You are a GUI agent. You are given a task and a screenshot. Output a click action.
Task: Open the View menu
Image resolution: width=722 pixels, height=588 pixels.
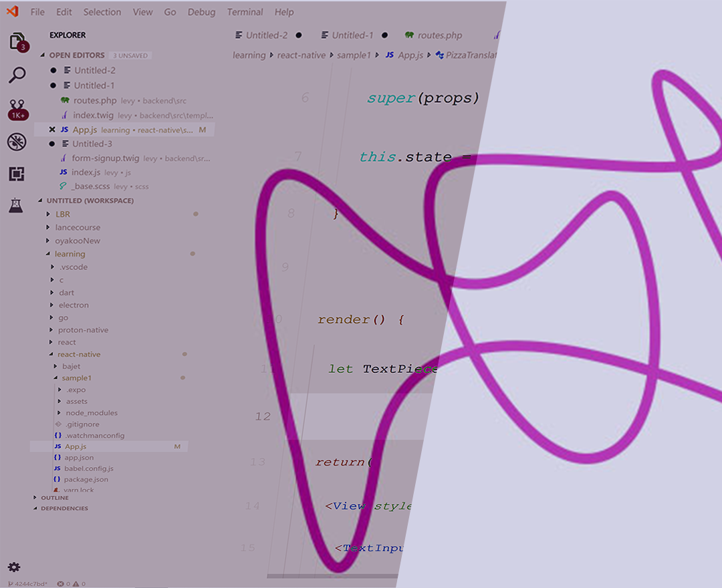coord(143,12)
